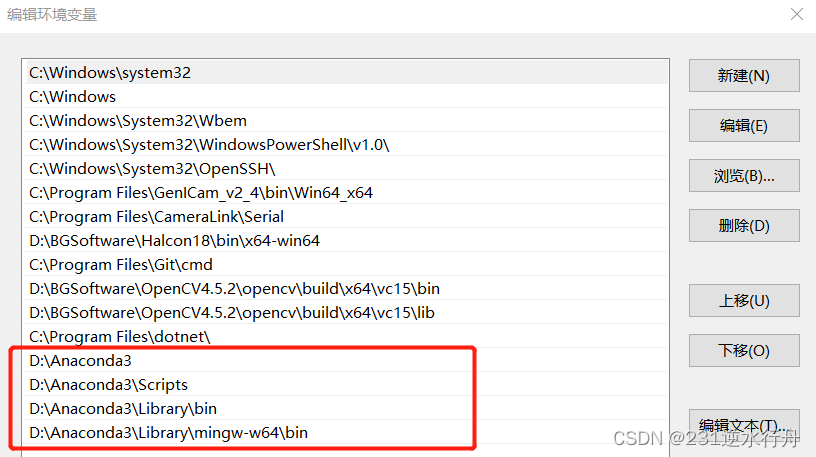This screenshot has height=457, width=816.
Task: Select the GenICam_v2_4 Win64_x64 path
Action: pos(345,193)
